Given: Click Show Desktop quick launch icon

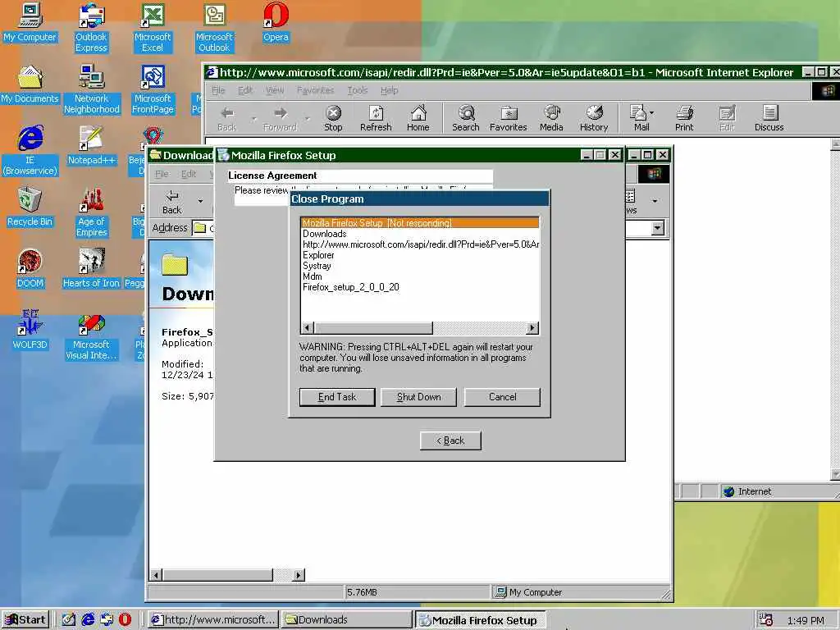Looking at the screenshot, I should [x=69, y=620].
